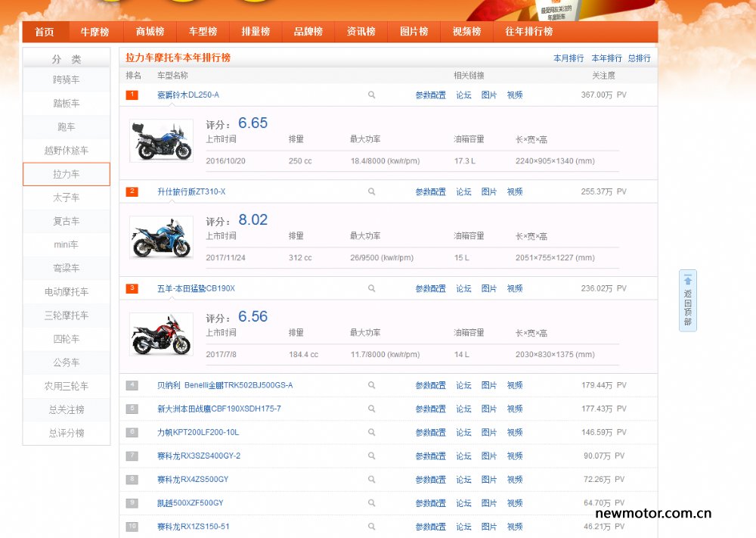Open 牛摩榜 navigation tab
This screenshot has width=756, height=538.
pos(94,32)
